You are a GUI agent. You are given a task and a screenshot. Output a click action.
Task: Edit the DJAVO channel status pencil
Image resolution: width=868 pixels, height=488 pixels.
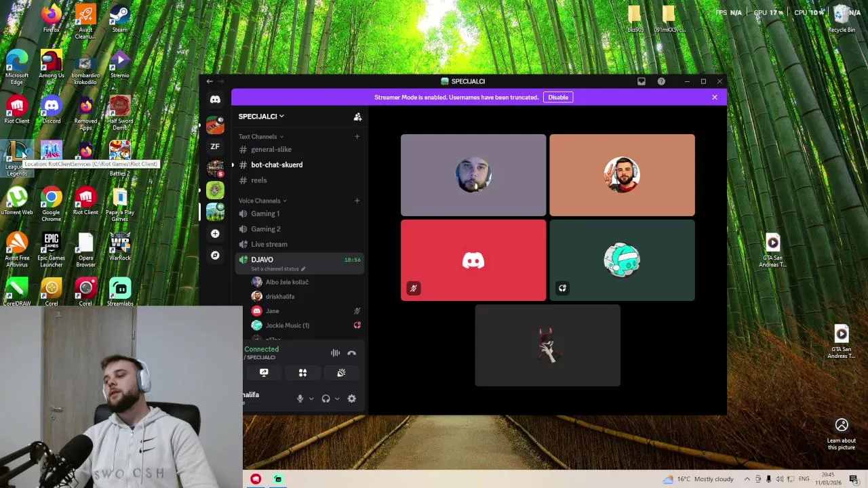tap(303, 269)
